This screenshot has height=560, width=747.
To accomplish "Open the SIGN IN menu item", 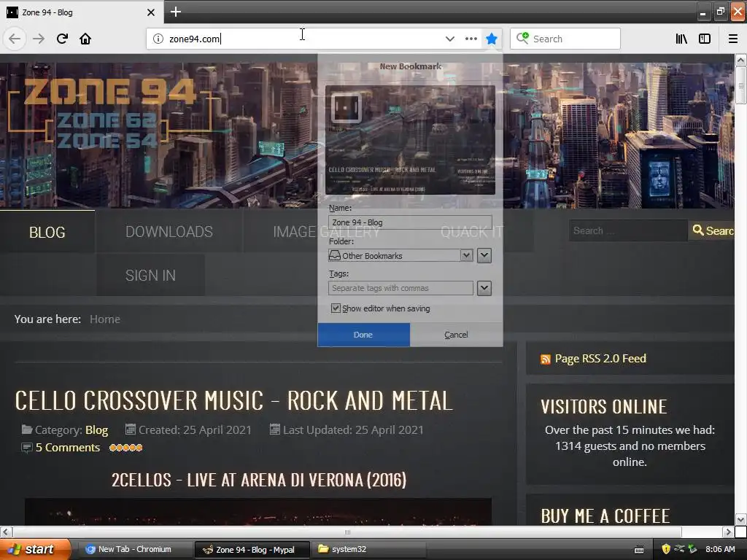I will tap(150, 275).
